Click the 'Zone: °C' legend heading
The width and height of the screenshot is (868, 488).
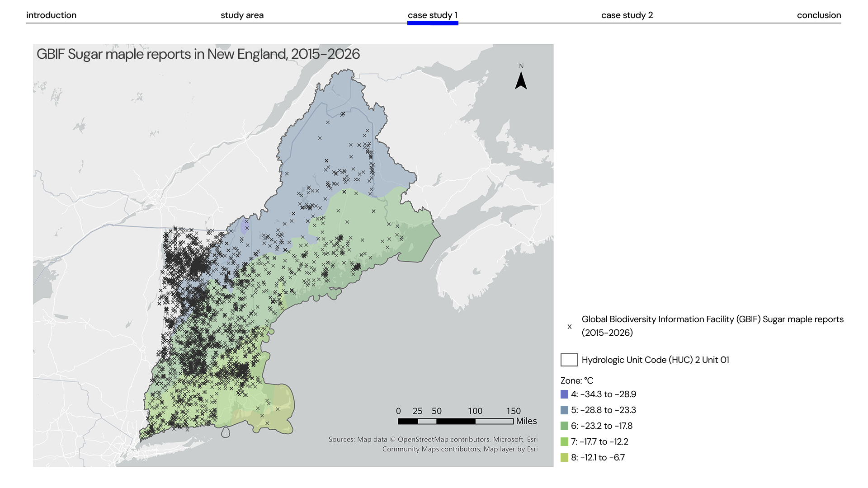click(x=576, y=380)
